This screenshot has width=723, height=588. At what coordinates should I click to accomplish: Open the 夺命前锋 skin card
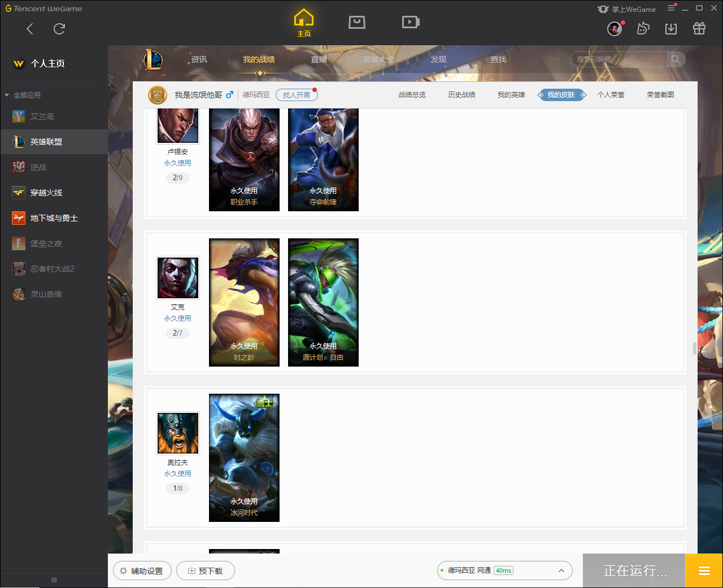323,159
